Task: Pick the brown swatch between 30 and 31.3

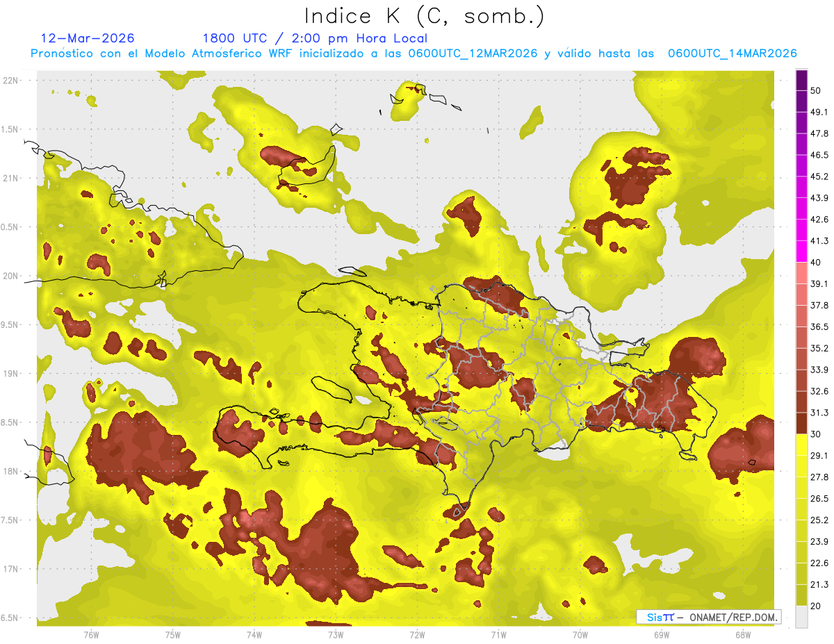Action: coord(801,423)
